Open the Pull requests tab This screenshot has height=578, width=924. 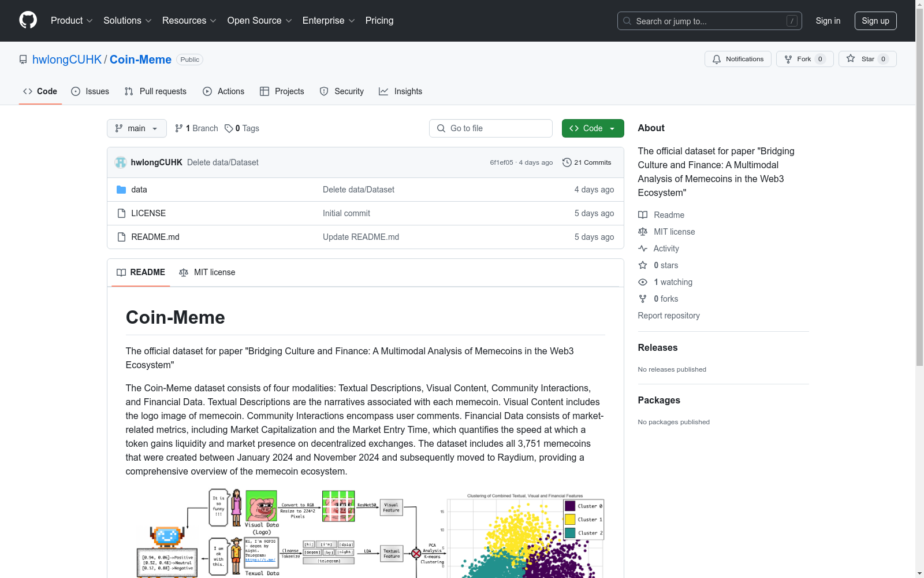[155, 91]
